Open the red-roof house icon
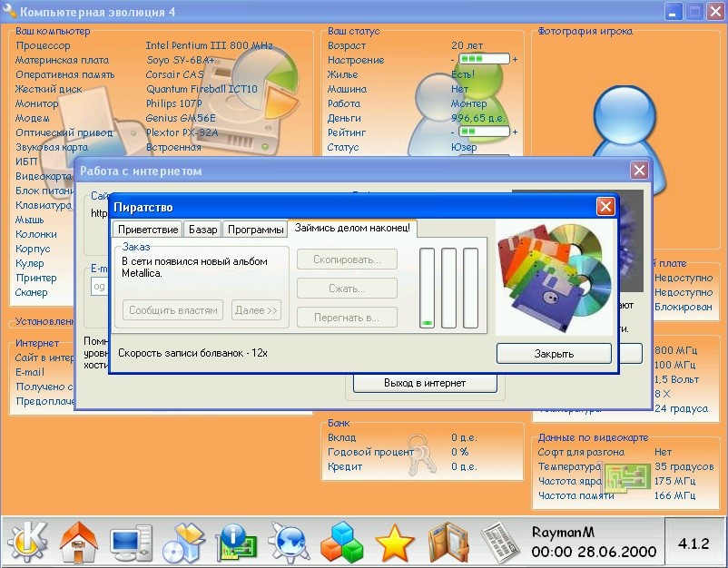 click(x=79, y=542)
